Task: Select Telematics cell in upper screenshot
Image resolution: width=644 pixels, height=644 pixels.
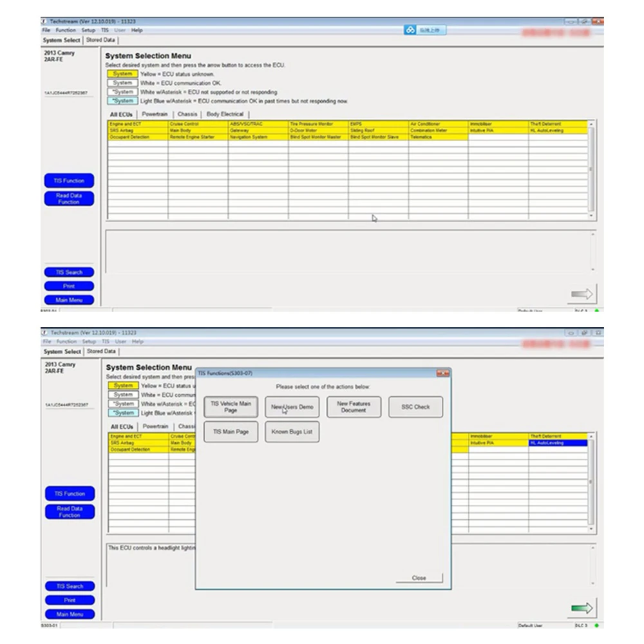Action: pos(438,137)
